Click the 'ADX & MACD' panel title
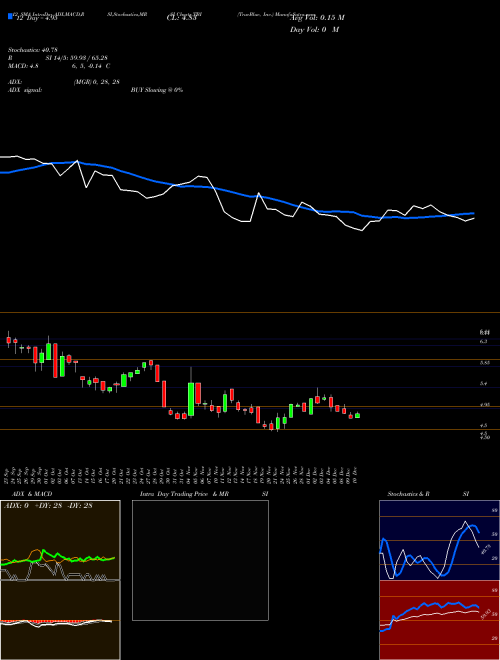This screenshot has height=660, width=500. tap(32, 494)
